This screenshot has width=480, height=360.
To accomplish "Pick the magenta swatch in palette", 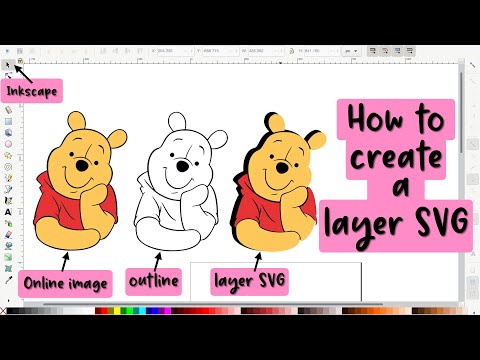I will [168, 311].
